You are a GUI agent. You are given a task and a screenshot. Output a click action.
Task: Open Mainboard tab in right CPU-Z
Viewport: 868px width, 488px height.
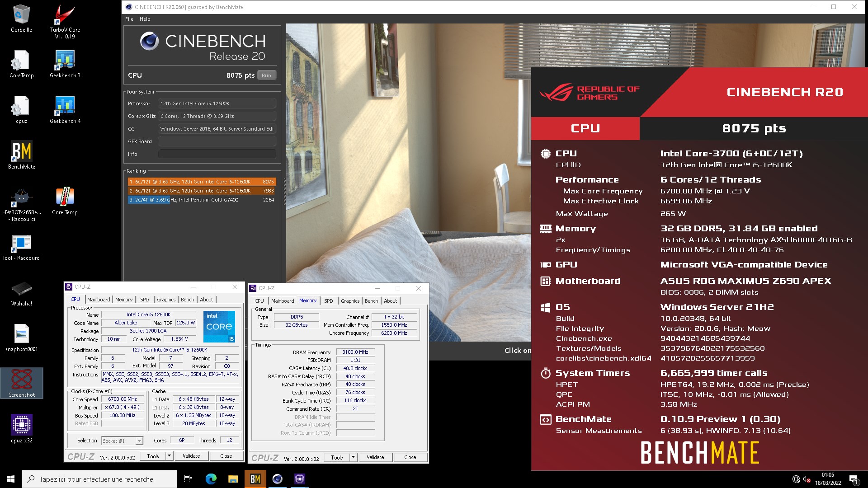point(283,301)
